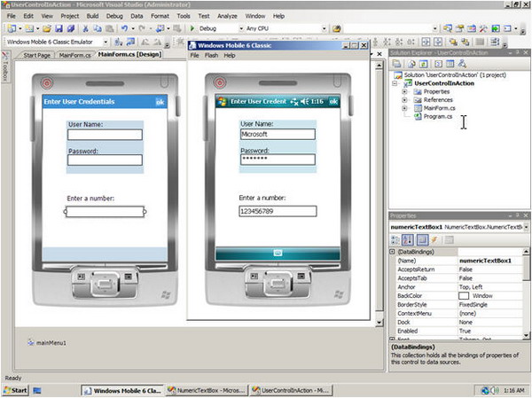The image size is (532, 398).
Task: Switch to NumericTextBox taskbar button
Action: coord(207,391)
